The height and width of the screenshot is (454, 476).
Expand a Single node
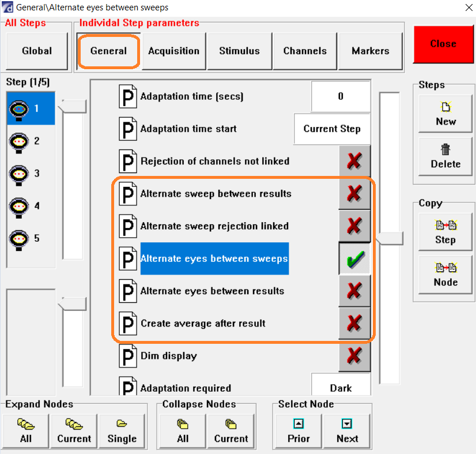pos(122,431)
